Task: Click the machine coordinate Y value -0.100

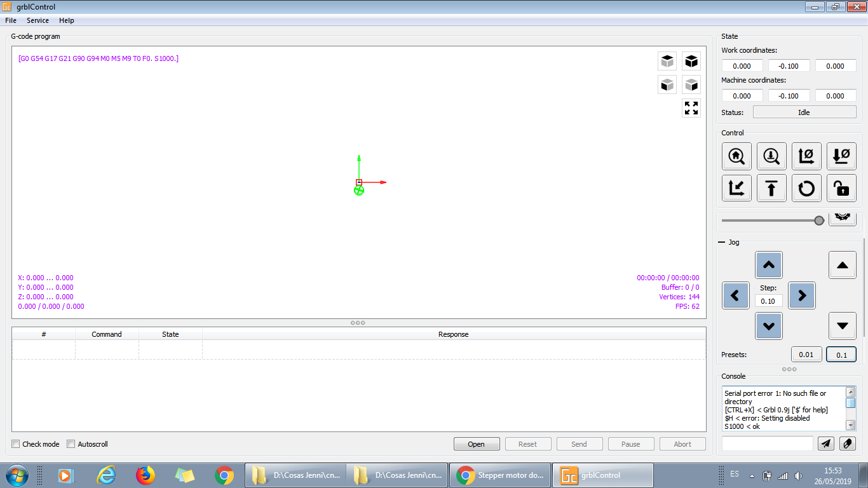Action: coord(789,96)
